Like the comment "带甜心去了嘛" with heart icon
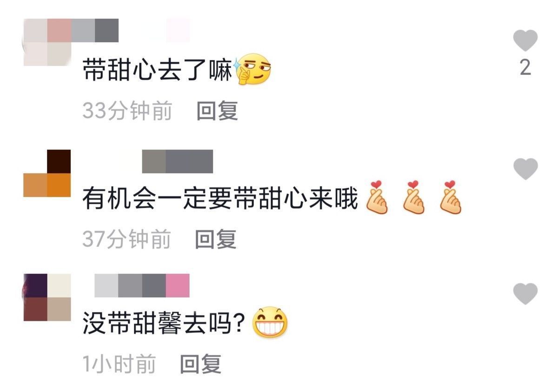 [525, 40]
